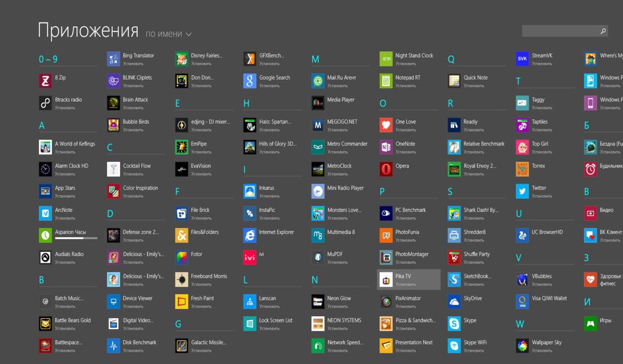Click the Fresh Paint app icon
623x364 pixels.
(182, 302)
